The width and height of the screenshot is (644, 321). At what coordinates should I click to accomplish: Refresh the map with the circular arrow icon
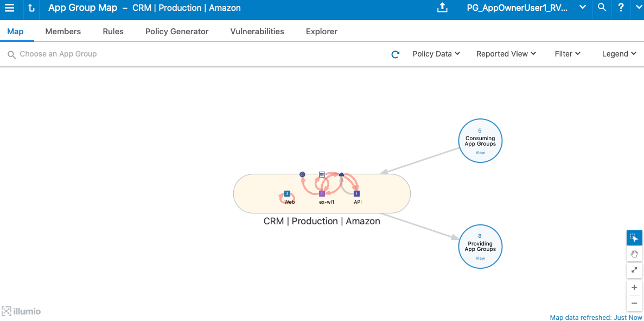395,54
